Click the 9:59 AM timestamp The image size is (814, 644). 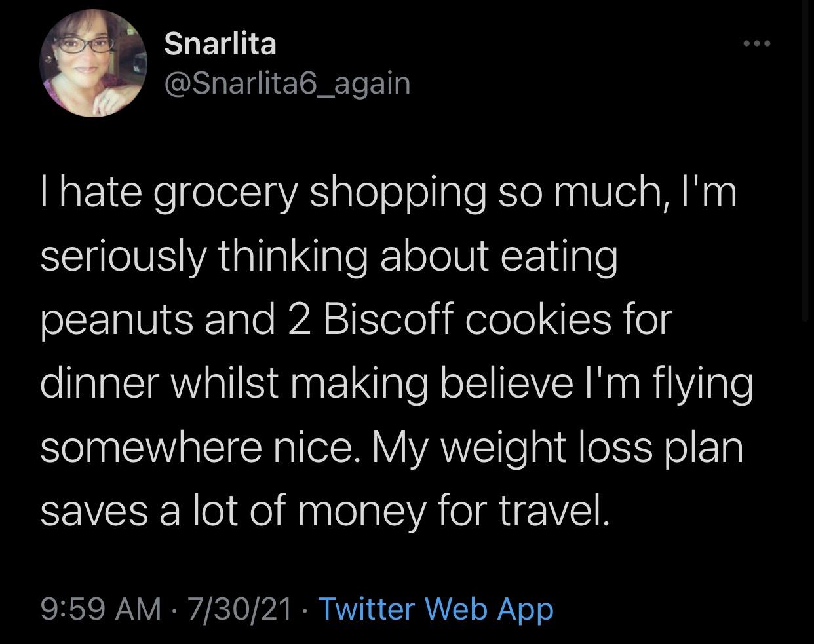pos(101,609)
